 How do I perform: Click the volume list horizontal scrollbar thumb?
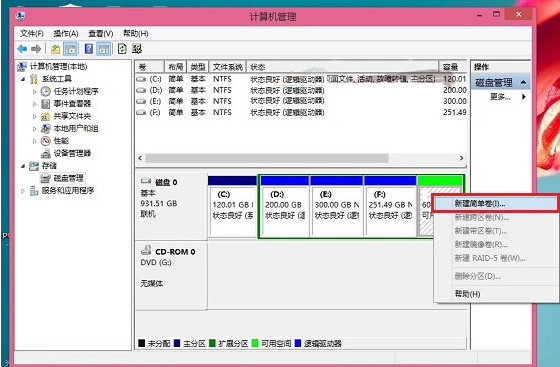coord(267,158)
